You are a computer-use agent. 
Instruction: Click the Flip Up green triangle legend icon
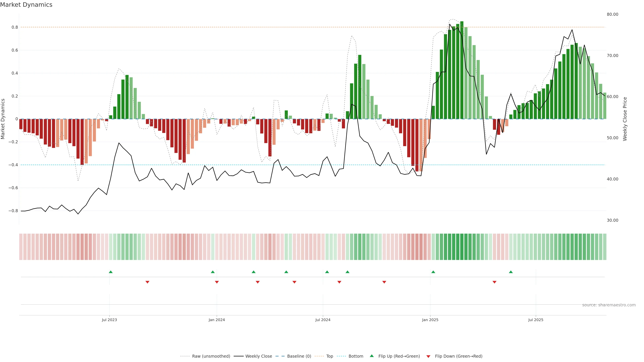[x=372, y=356]
